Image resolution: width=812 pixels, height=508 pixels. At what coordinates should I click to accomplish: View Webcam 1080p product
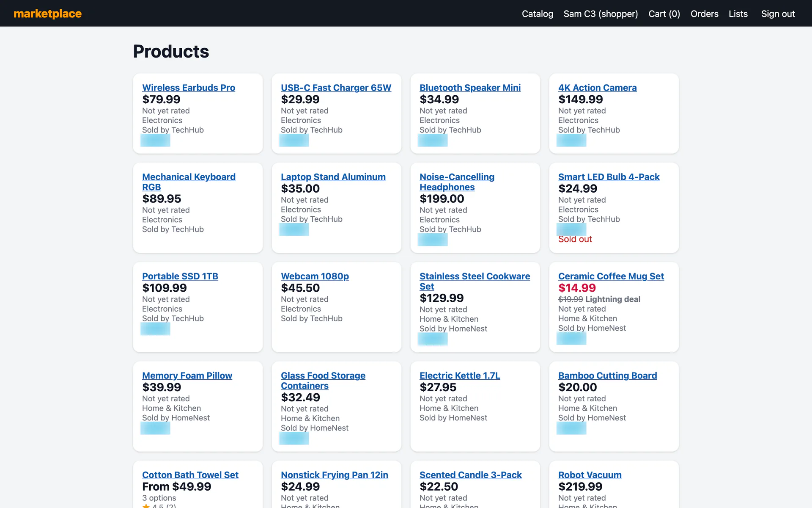[x=315, y=276]
